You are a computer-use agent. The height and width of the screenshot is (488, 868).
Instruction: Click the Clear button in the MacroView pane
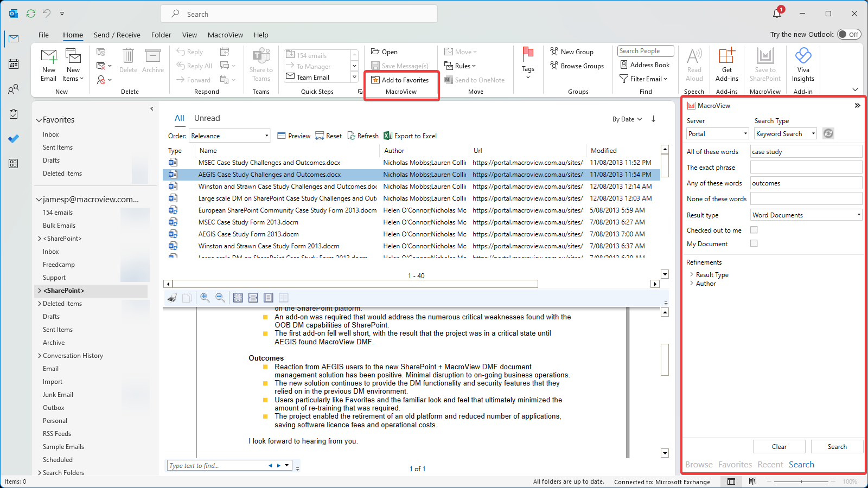(x=779, y=446)
